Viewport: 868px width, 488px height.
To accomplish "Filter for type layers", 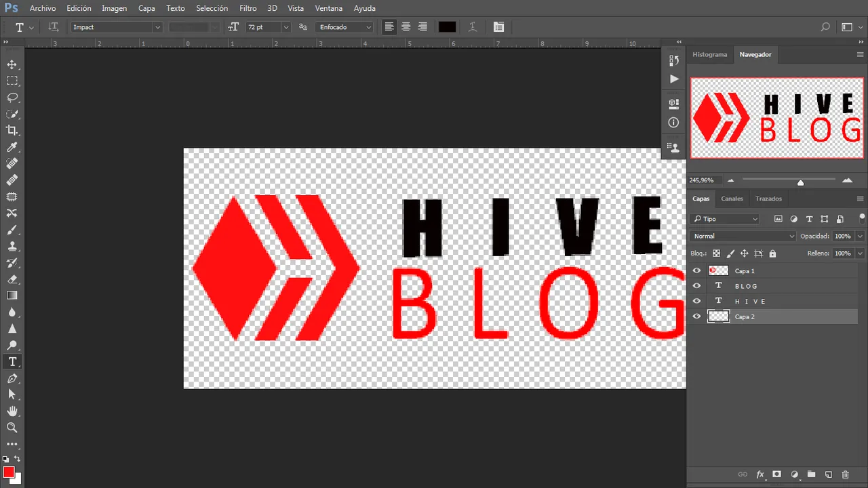I will pyautogui.click(x=809, y=219).
